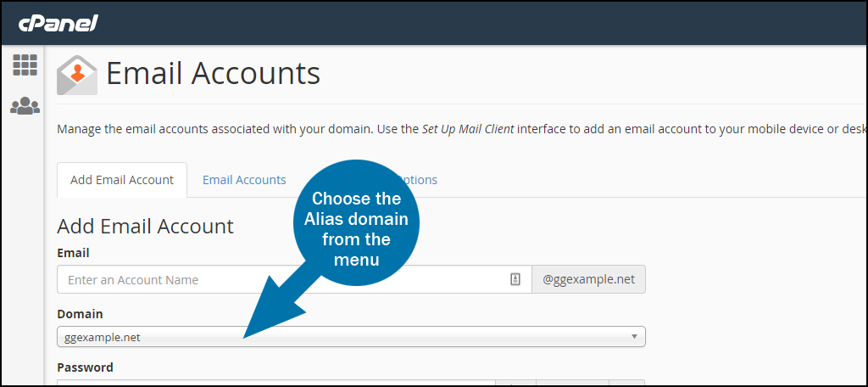Screen dimensions: 868x387
Task: Click the Password field label
Action: click(x=86, y=367)
